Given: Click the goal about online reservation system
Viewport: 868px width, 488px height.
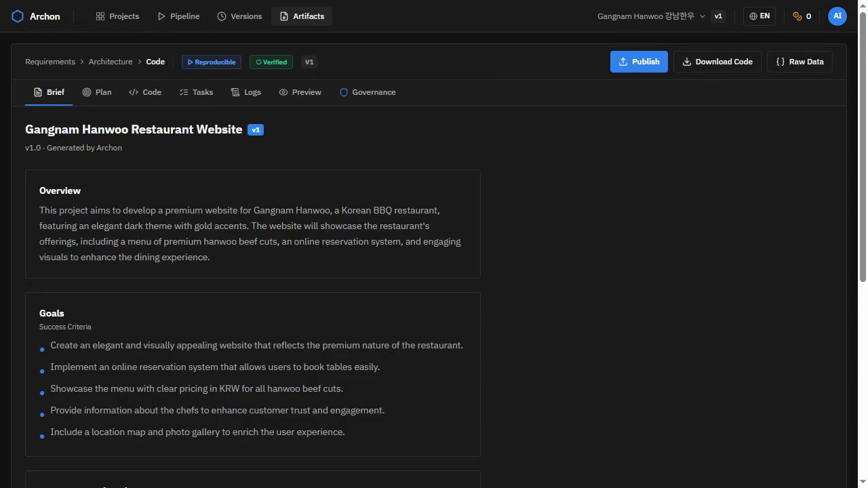Looking at the screenshot, I should [215, 367].
